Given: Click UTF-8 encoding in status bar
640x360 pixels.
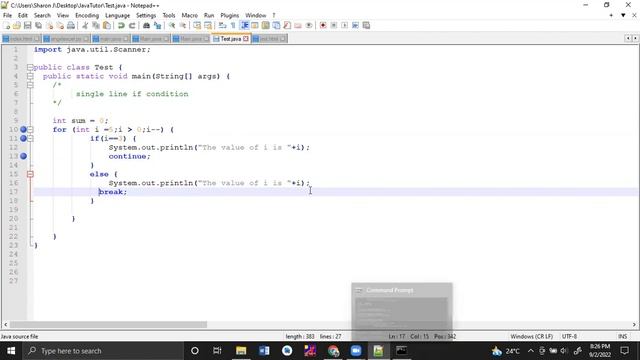Looking at the screenshot, I should (x=569, y=336).
